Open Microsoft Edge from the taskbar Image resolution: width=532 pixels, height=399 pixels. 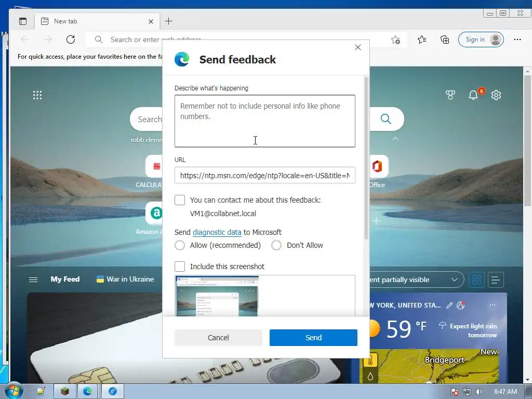[87, 391]
